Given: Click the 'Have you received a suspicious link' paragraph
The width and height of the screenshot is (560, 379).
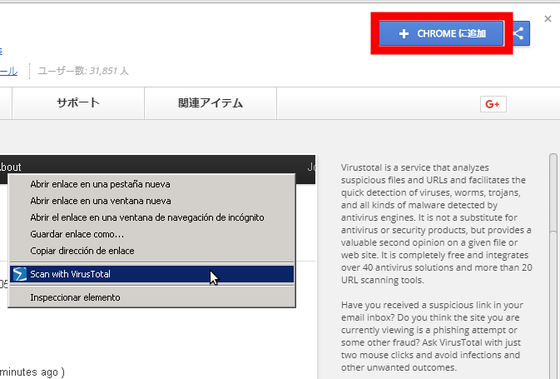Looking at the screenshot, I should 432,336.
